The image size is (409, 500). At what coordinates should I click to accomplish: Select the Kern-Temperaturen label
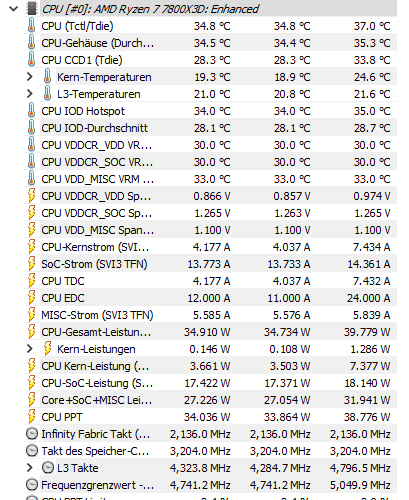104,77
